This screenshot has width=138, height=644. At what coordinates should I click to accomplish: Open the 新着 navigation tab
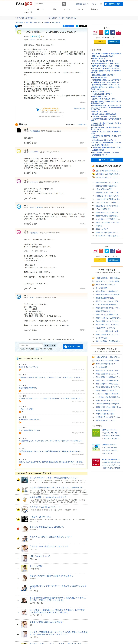pos(55,9)
